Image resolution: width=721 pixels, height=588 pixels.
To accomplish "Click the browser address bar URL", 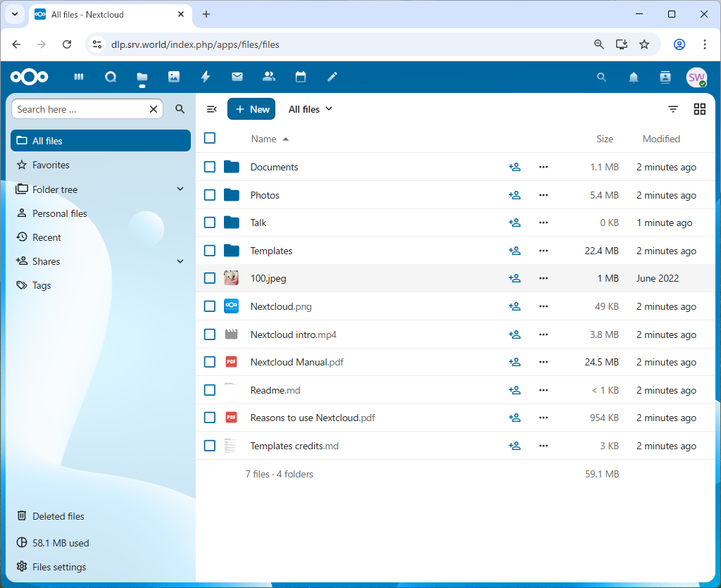I will pos(195,44).
